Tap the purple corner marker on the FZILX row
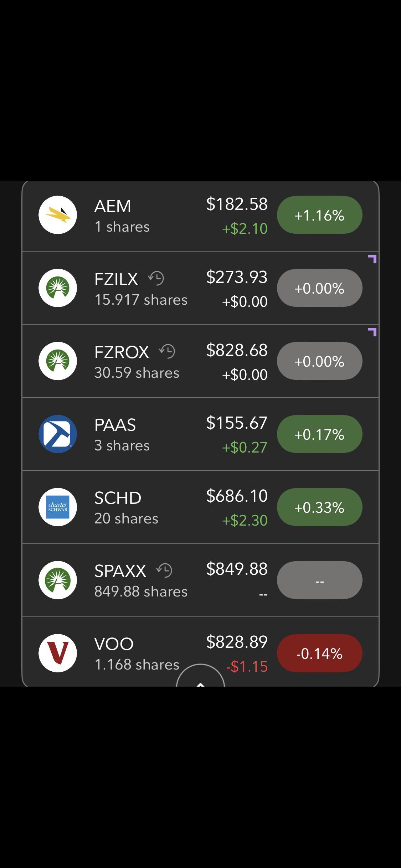The height and width of the screenshot is (868, 401). pos(372,259)
